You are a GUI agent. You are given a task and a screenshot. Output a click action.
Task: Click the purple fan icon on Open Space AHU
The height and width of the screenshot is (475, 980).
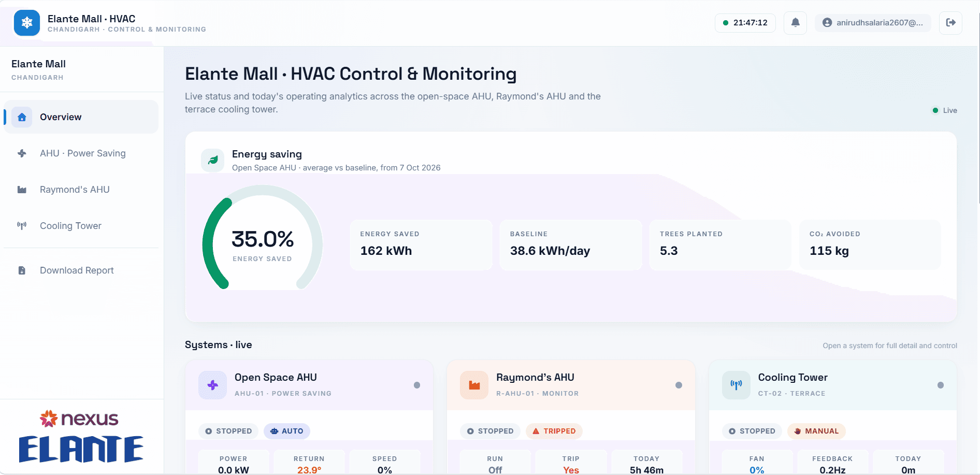click(x=212, y=385)
